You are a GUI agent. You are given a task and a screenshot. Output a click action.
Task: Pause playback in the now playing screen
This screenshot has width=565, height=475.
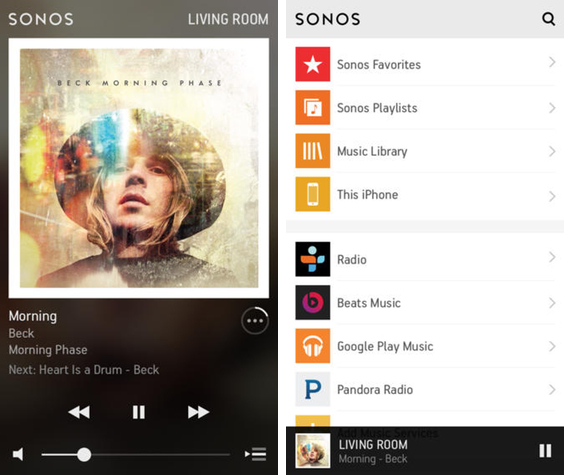tap(139, 412)
